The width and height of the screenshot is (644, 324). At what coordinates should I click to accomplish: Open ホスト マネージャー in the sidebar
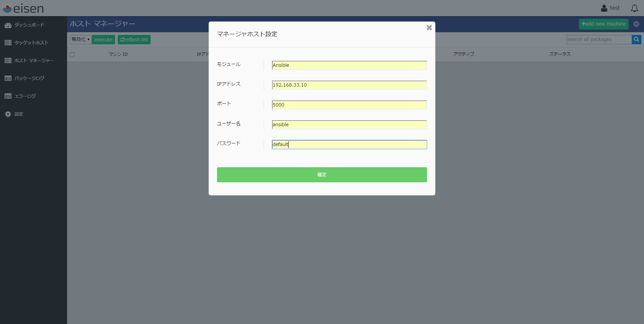coord(34,60)
